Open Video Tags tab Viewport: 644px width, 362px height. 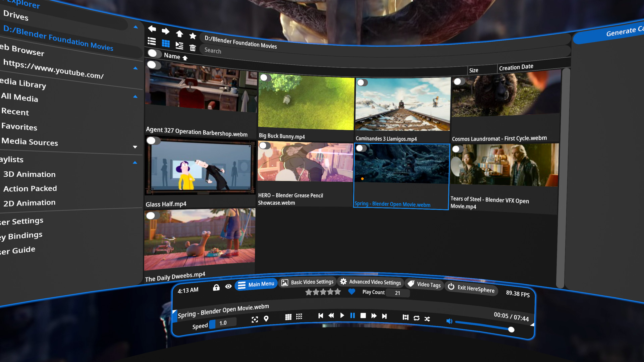point(422,284)
